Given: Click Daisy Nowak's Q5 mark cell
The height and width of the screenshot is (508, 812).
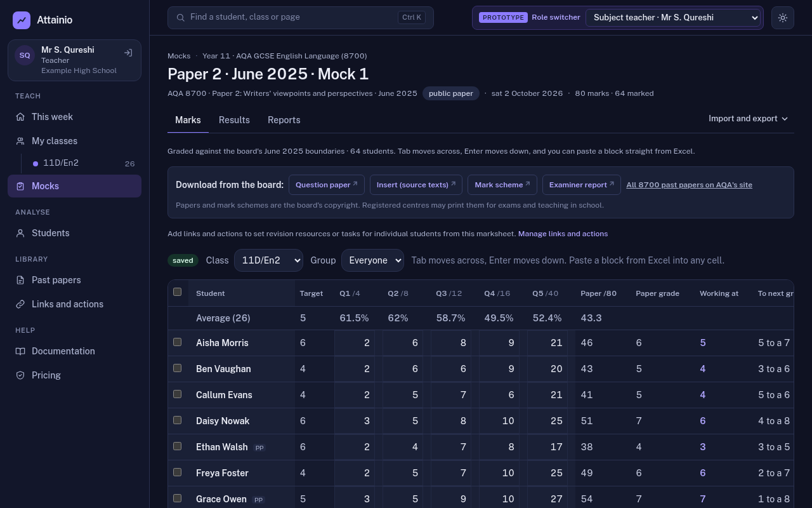Looking at the screenshot, I should tap(547, 421).
